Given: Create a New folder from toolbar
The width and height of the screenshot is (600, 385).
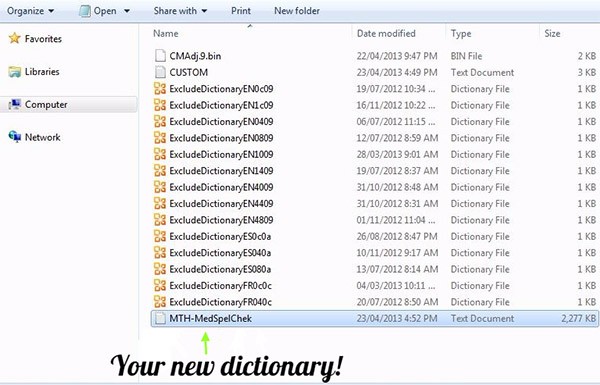Looking at the screenshot, I should [297, 11].
